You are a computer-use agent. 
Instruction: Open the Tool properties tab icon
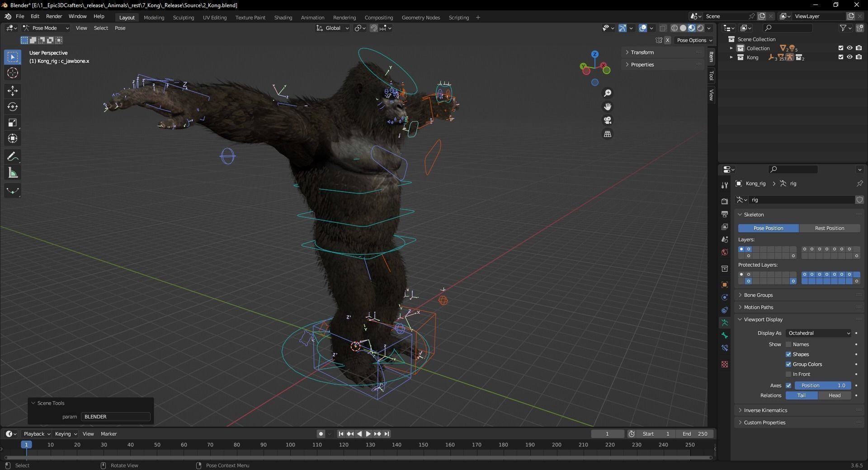click(x=725, y=185)
